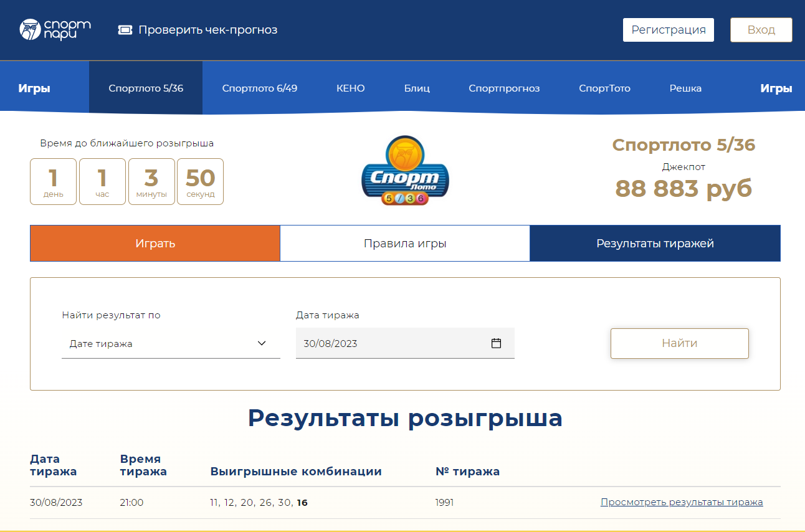Screen dimensions: 805x532
Task: Expand the Дате тиража dropdown
Action: [171, 343]
